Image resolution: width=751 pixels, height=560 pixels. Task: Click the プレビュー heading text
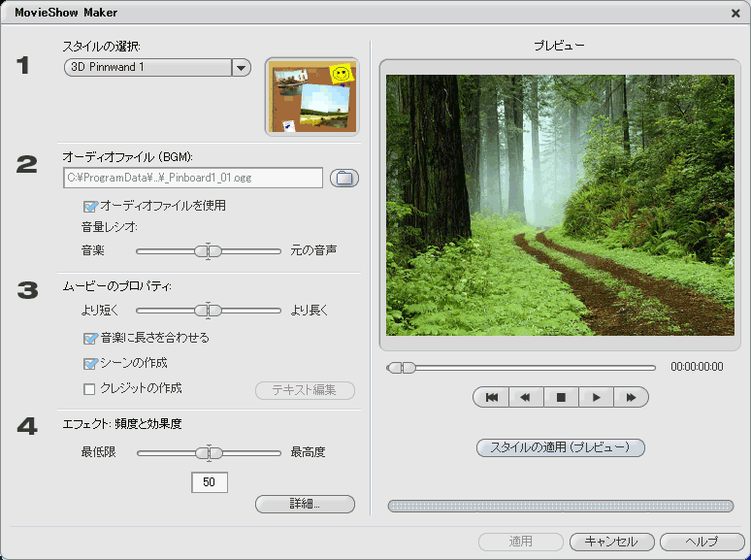[x=560, y=46]
